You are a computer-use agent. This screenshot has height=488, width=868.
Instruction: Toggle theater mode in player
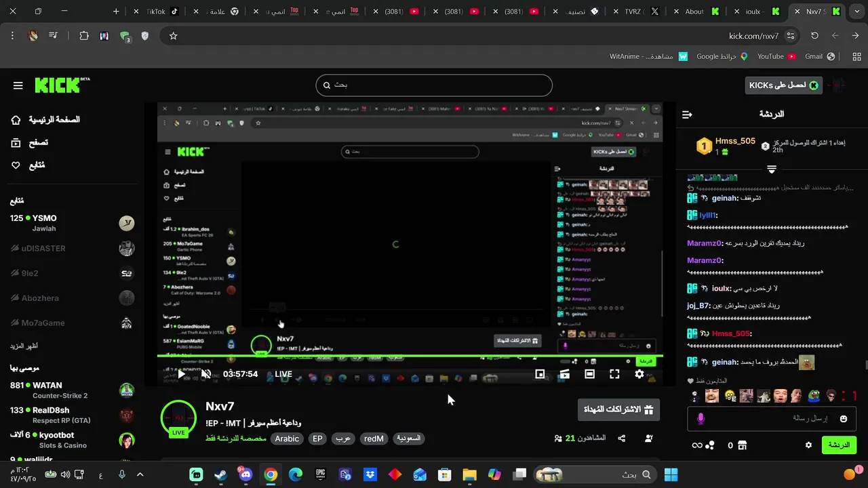589,374
